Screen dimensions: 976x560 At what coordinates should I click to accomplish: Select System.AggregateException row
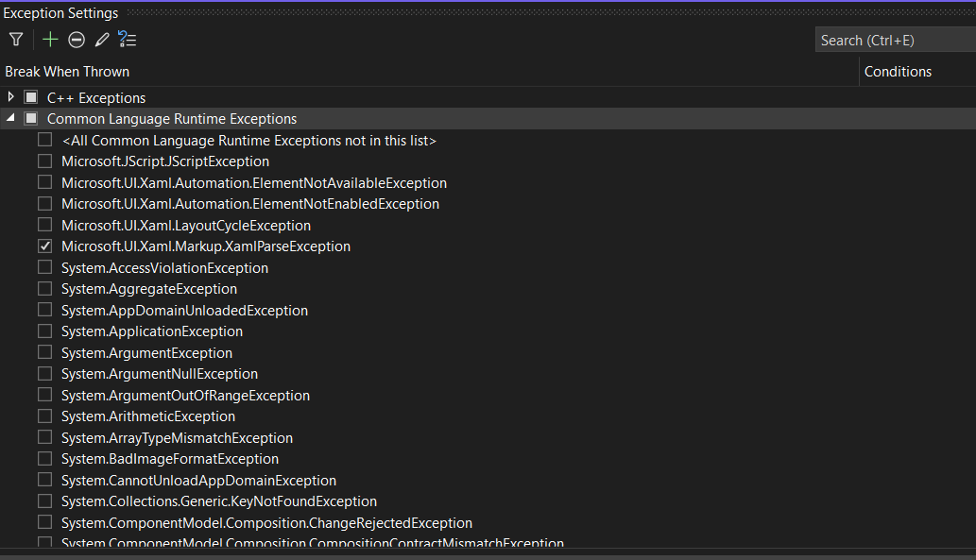tap(149, 289)
